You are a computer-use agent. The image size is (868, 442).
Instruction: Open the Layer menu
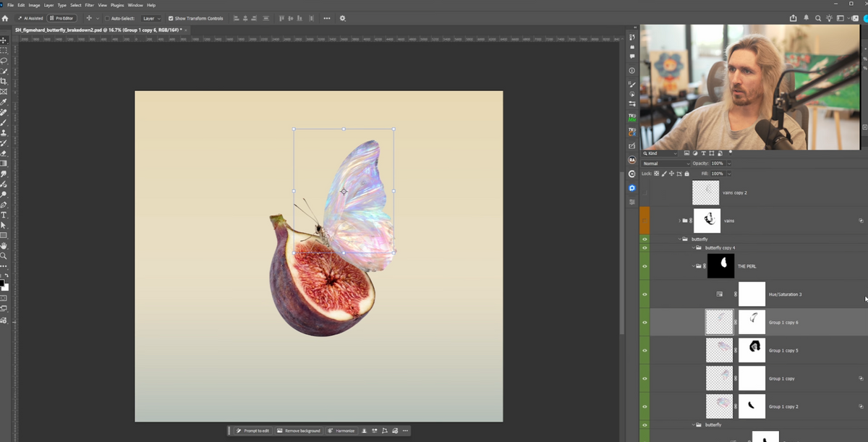click(48, 5)
